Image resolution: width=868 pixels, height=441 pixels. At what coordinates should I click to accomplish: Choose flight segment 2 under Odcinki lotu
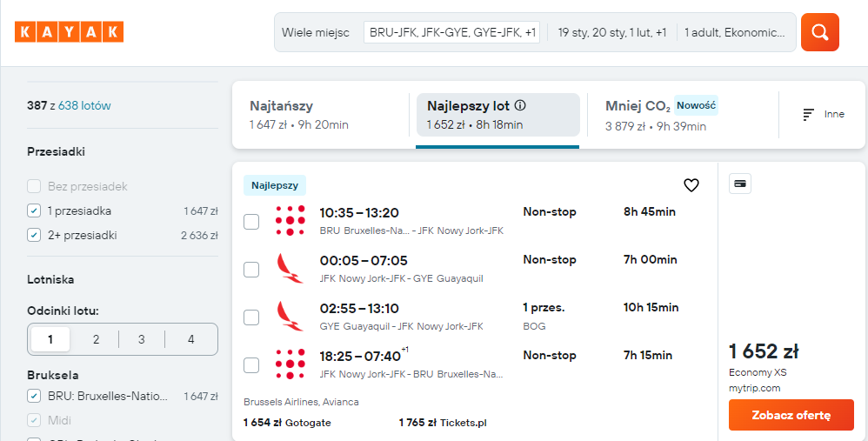pyautogui.click(x=96, y=339)
